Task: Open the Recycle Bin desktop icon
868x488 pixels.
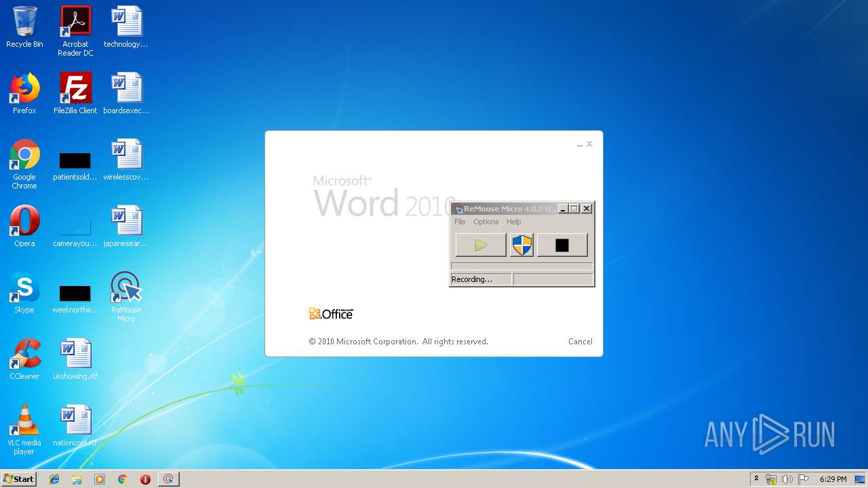Action: [24, 28]
